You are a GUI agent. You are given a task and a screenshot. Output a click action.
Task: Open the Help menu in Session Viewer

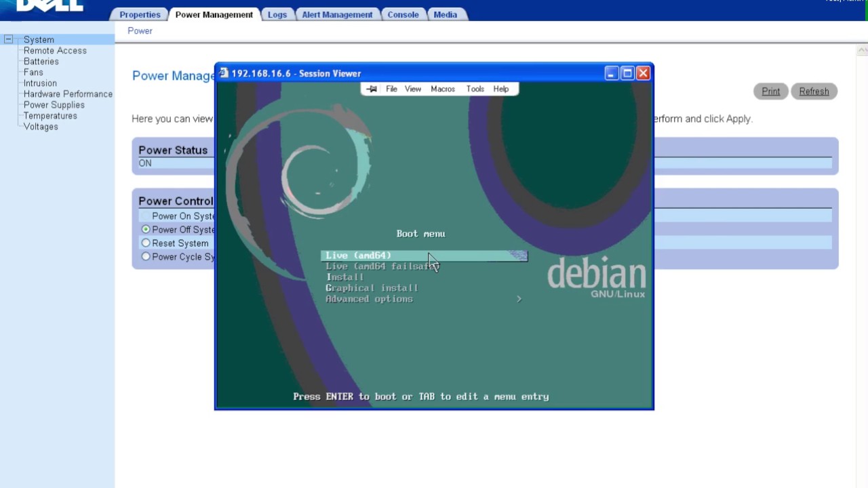click(501, 89)
